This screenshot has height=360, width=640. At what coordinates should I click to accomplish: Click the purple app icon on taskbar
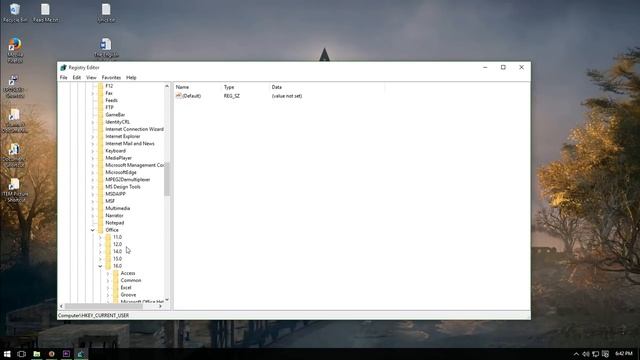point(66,354)
